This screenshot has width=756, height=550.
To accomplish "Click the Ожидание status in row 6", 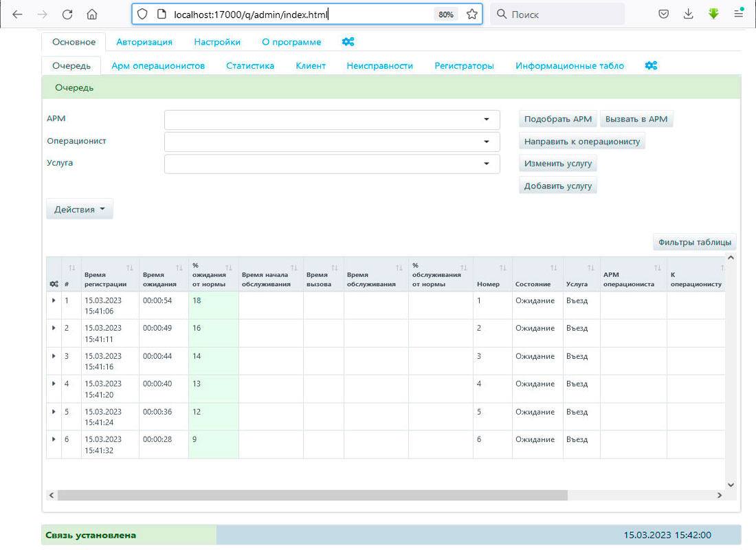I will point(535,439).
